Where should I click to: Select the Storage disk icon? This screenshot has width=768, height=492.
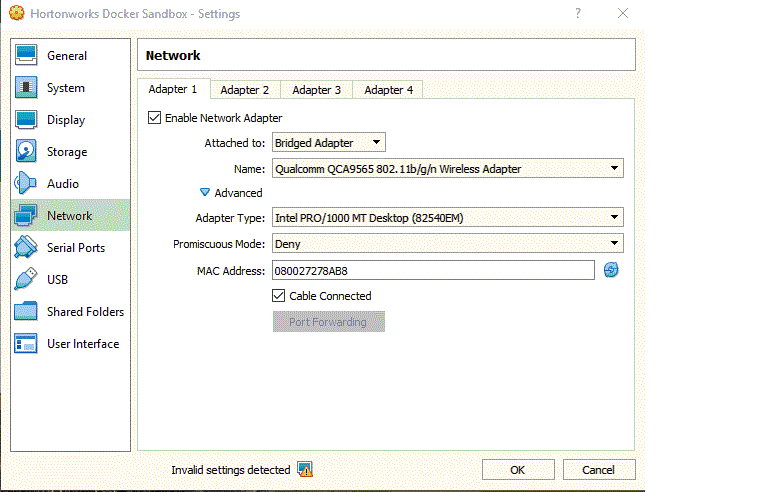(26, 151)
